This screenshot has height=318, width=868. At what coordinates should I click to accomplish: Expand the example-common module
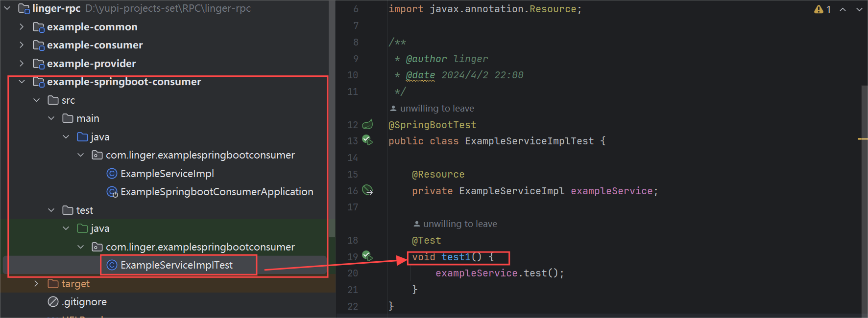tap(22, 27)
